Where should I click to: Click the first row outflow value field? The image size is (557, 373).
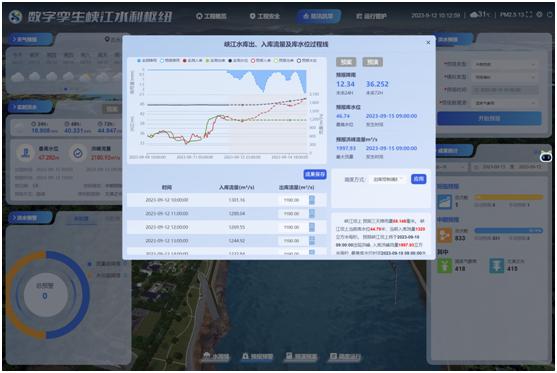coord(292,200)
